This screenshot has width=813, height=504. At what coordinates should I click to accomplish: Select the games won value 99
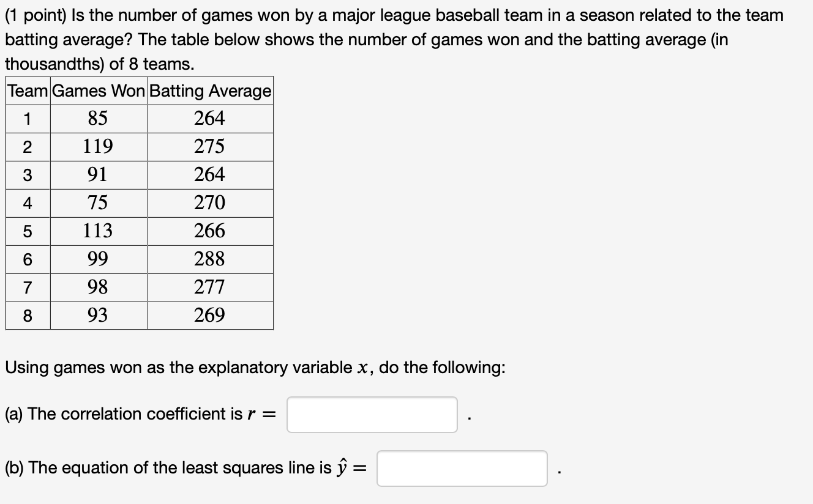(x=97, y=259)
